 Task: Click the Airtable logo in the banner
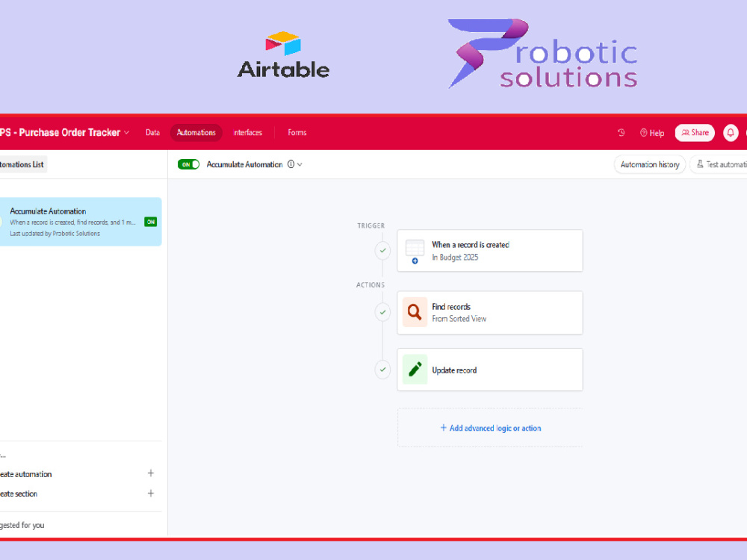coord(283,55)
